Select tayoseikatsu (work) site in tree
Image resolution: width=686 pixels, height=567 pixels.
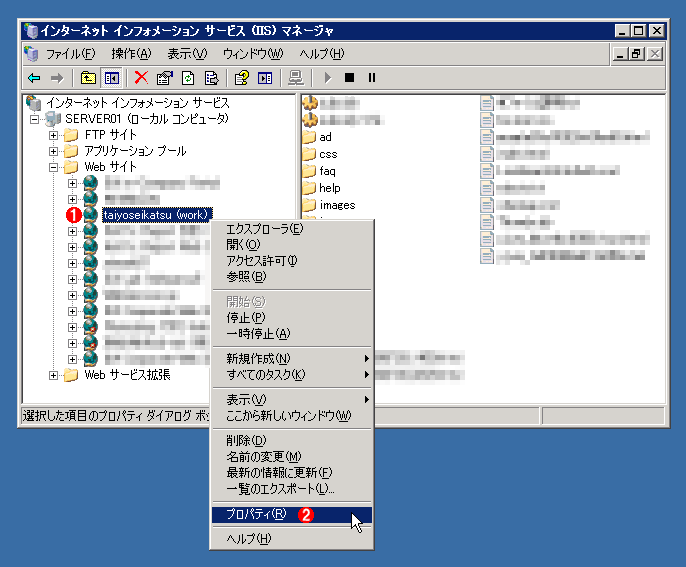(x=157, y=215)
